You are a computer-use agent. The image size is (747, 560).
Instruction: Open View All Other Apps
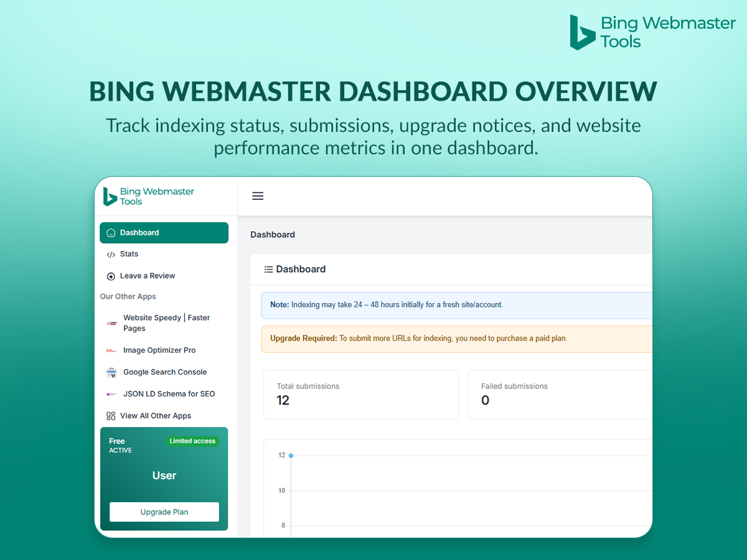pyautogui.click(x=156, y=416)
